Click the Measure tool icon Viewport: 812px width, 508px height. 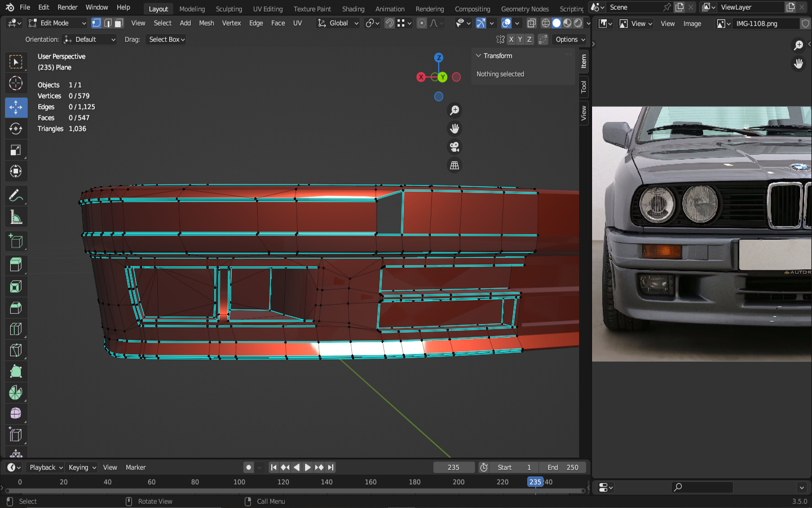pyautogui.click(x=16, y=218)
